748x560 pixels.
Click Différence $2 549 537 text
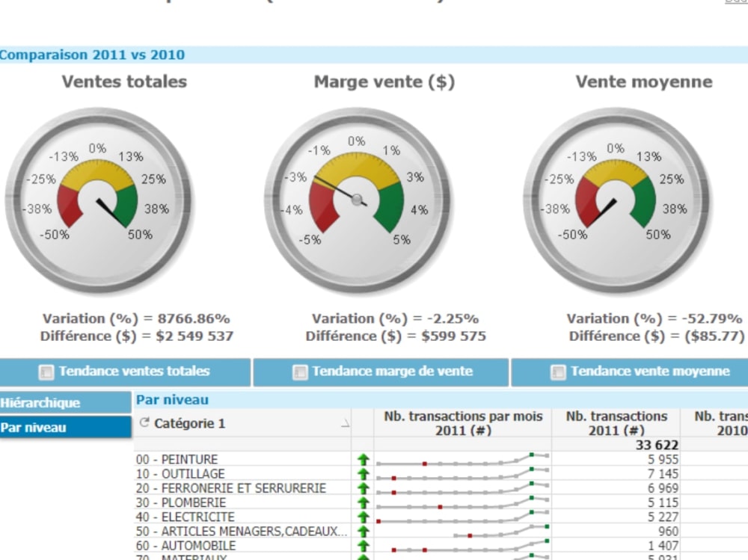137,336
